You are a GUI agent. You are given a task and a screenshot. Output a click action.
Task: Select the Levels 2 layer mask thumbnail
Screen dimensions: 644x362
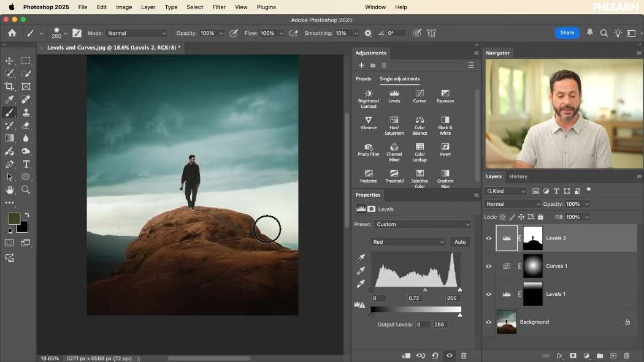click(x=532, y=238)
